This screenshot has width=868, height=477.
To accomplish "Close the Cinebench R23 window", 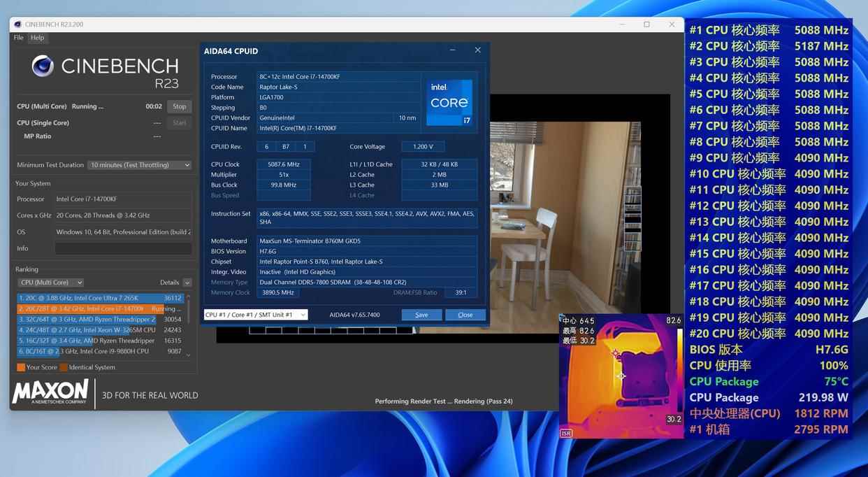I will (672, 24).
